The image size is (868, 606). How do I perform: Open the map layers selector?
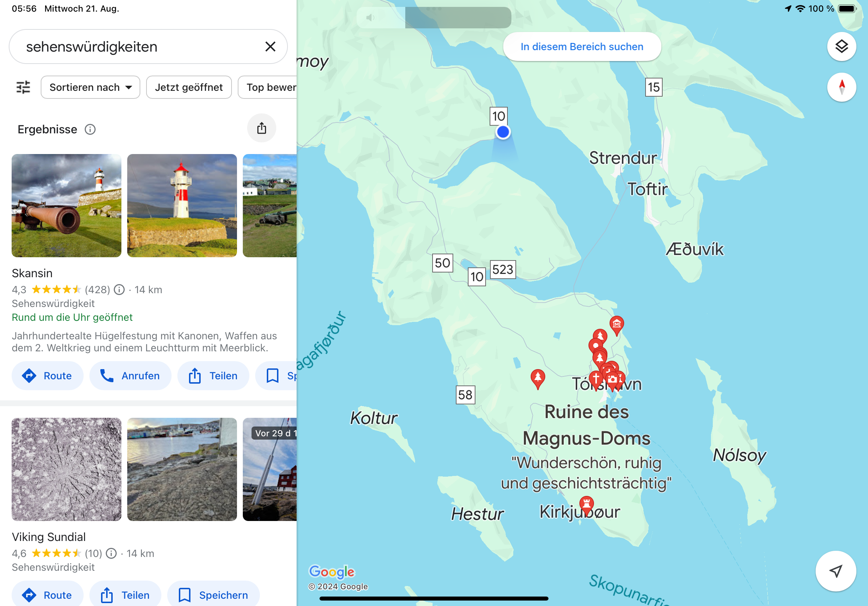(841, 47)
